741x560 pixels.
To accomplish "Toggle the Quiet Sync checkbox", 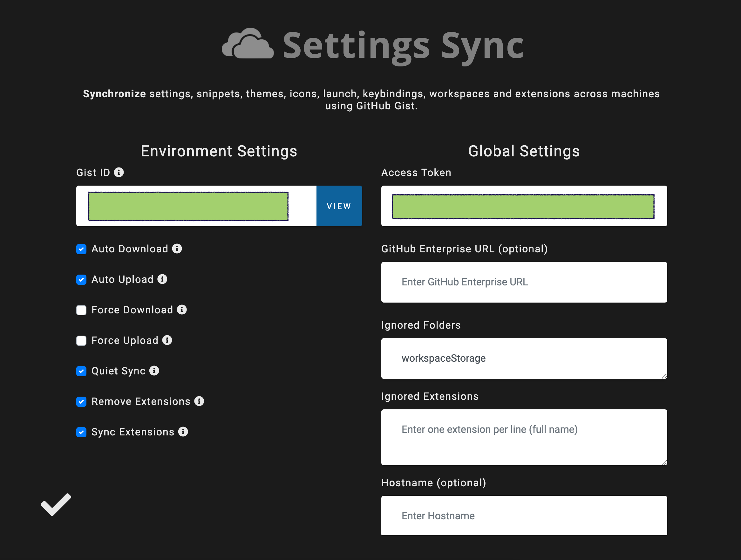I will 81,371.
